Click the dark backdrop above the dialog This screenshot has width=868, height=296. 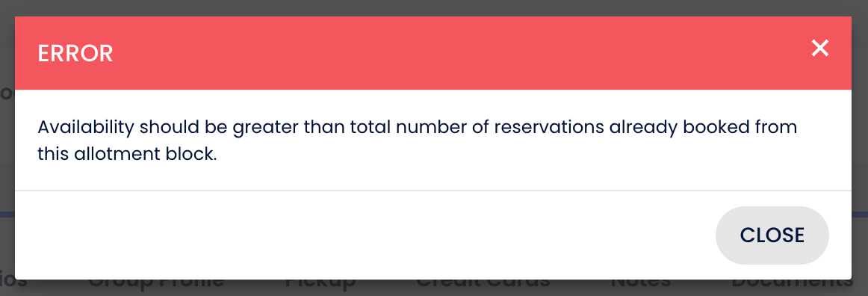click(433, 7)
